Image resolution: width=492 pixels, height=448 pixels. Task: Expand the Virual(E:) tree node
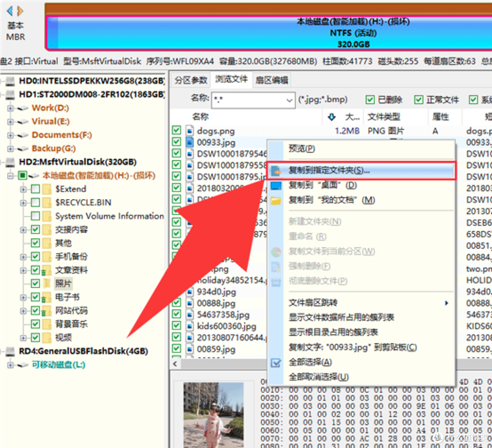click(x=10, y=122)
